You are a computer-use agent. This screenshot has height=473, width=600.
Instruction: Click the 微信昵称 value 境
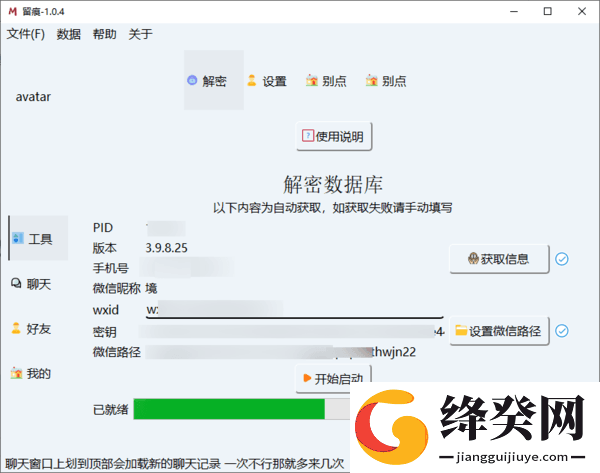coord(151,288)
